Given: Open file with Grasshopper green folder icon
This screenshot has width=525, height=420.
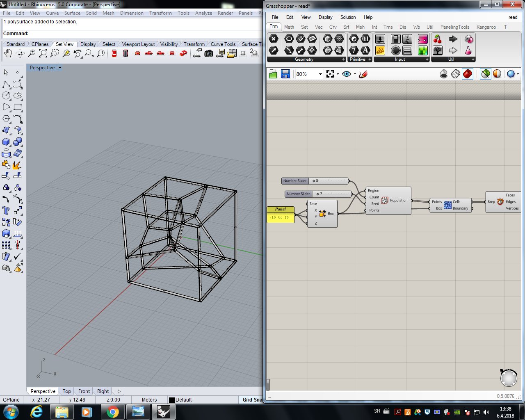Looking at the screenshot, I should (273, 74).
